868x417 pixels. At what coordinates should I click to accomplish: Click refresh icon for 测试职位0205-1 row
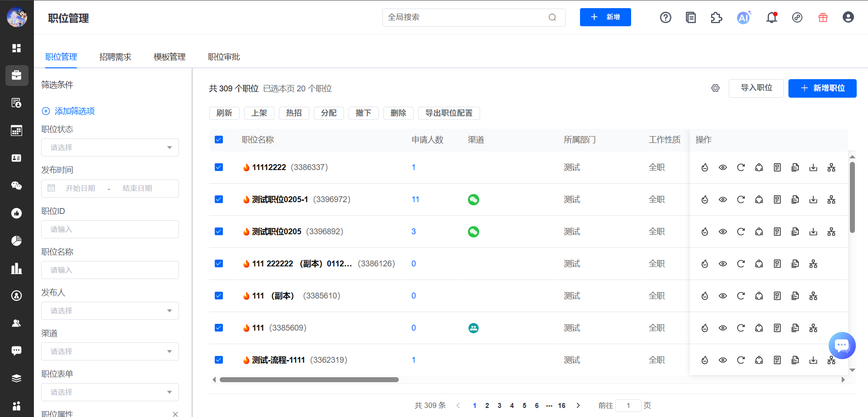pyautogui.click(x=741, y=200)
